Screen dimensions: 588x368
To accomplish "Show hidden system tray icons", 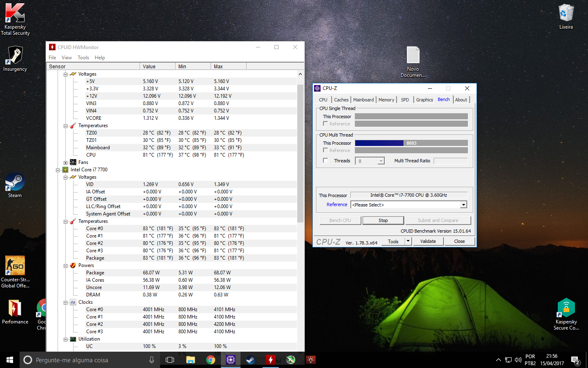I will tap(498, 360).
